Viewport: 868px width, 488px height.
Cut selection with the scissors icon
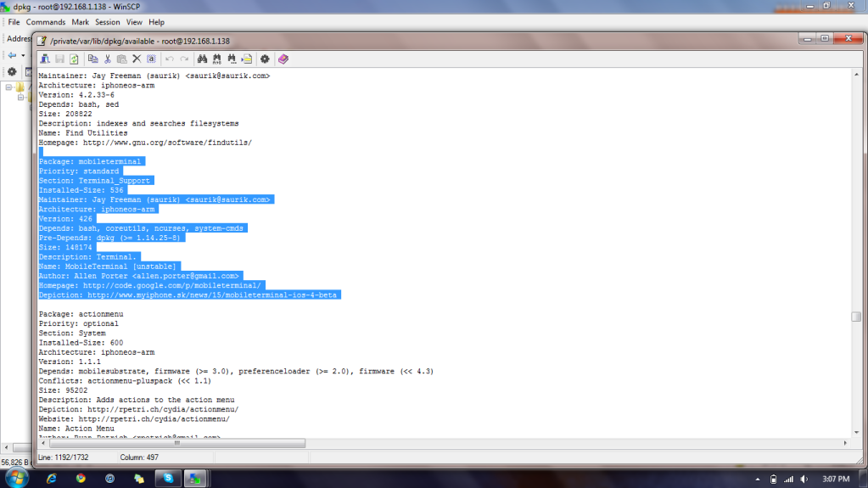(108, 59)
